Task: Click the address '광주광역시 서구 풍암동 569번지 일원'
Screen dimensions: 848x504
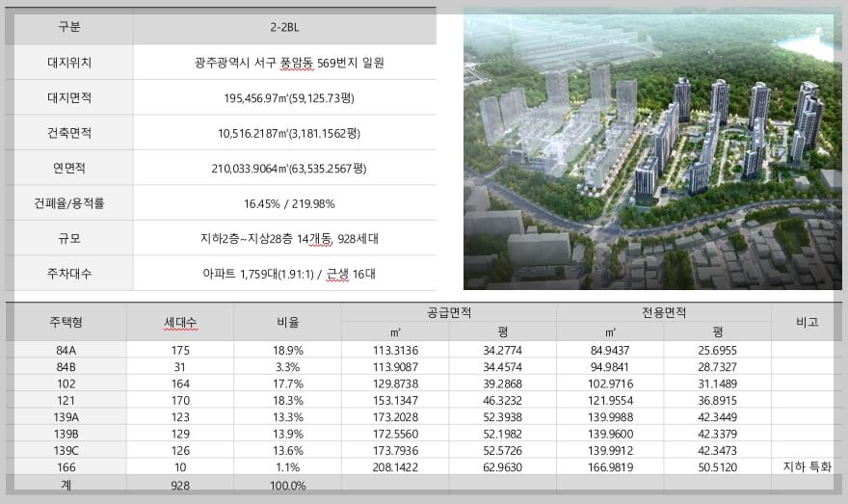Action: pyautogui.click(x=289, y=63)
